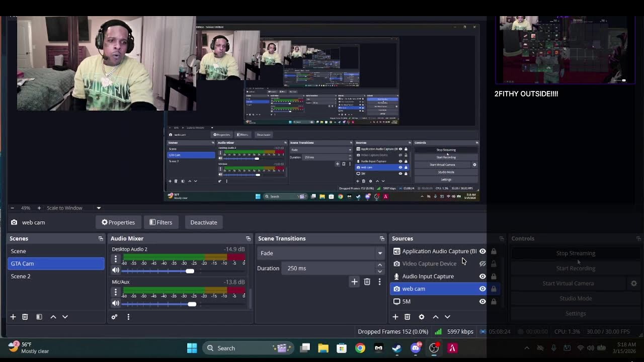
Task: Toggle lock on the web cam source
Action: tap(494, 289)
